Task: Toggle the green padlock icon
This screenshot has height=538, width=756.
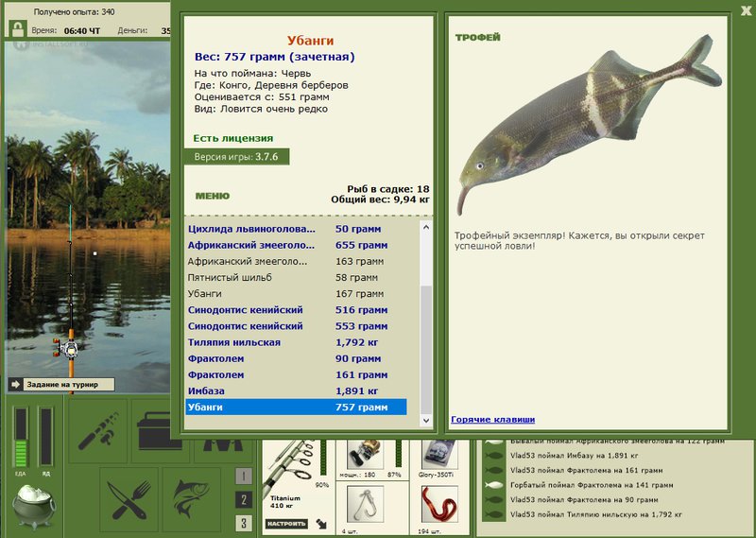Action: pos(18,29)
